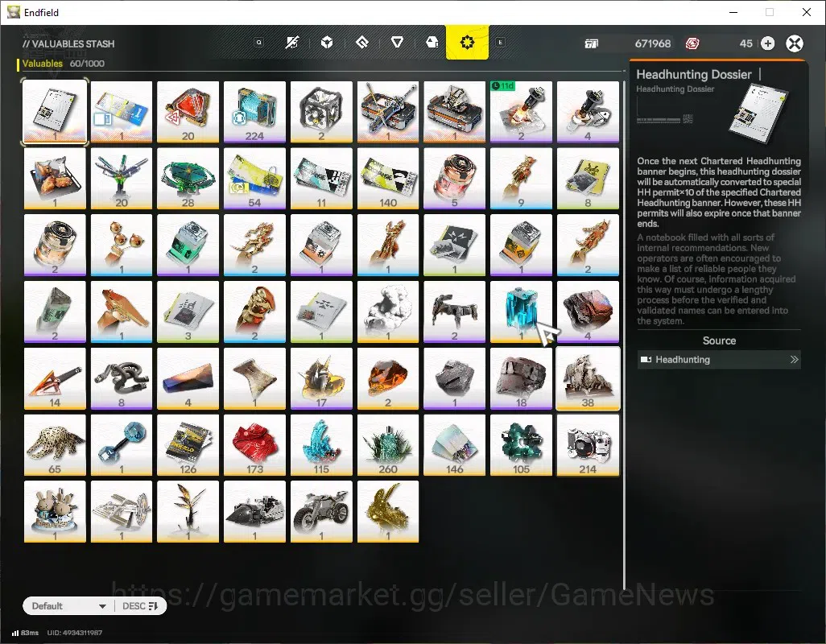Image resolution: width=826 pixels, height=644 pixels.
Task: Select the red crystal item with 20
Action: pos(188,112)
